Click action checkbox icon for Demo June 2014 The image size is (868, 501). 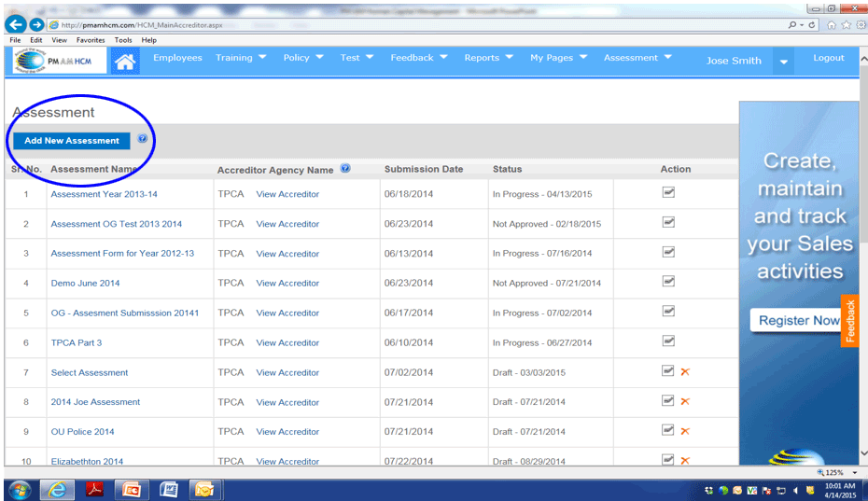668,282
